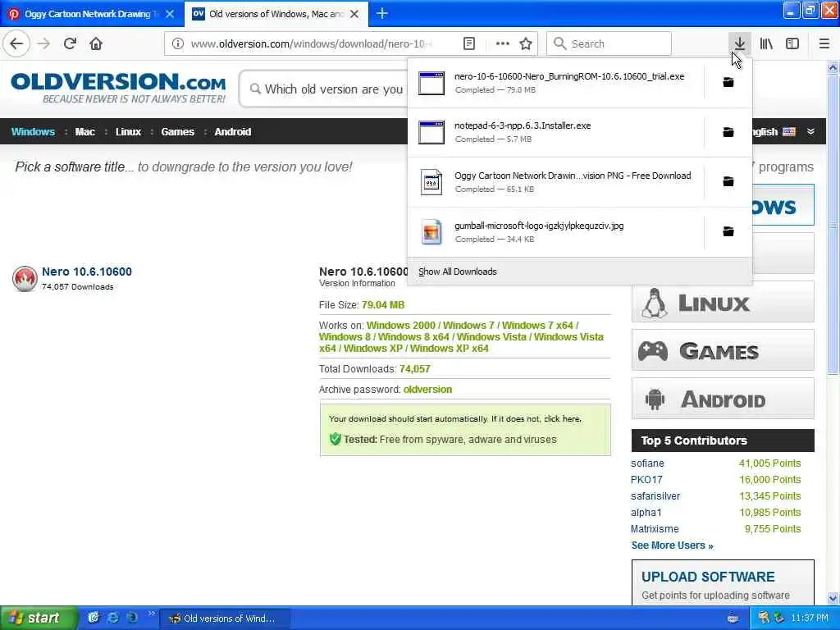
Task: Open a new browser tab
Action: click(382, 13)
